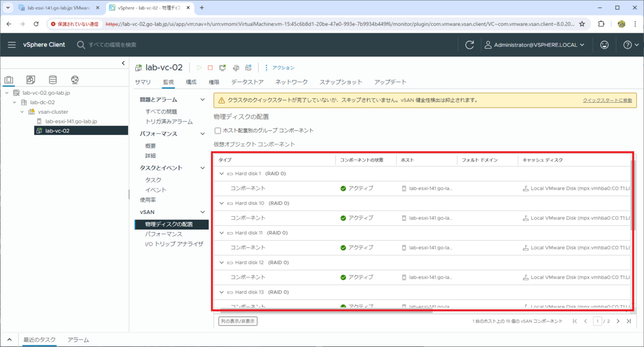Collapse Hard disk 13 row
The image size is (644, 347).
pos(222,292)
